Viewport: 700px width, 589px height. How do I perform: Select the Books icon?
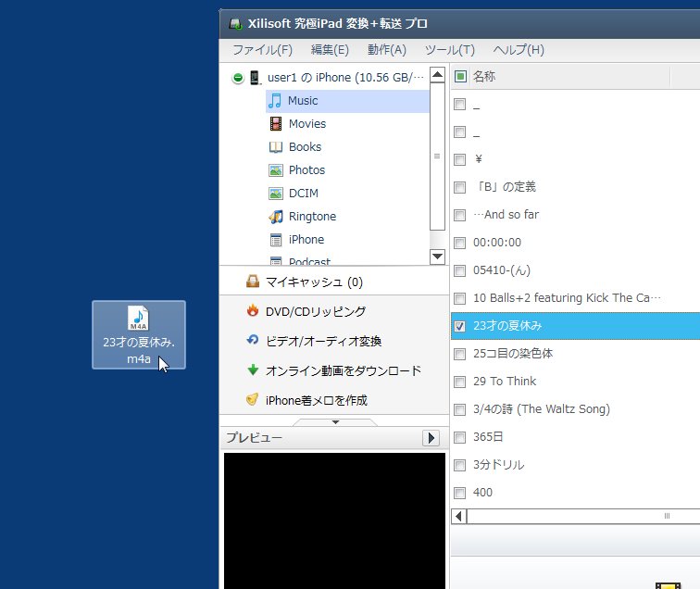pyautogui.click(x=276, y=147)
